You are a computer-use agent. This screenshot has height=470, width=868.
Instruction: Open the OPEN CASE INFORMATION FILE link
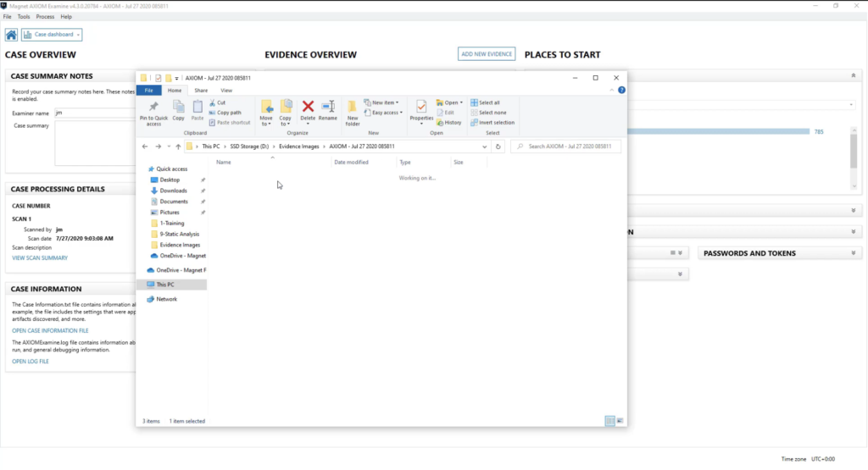(x=50, y=330)
